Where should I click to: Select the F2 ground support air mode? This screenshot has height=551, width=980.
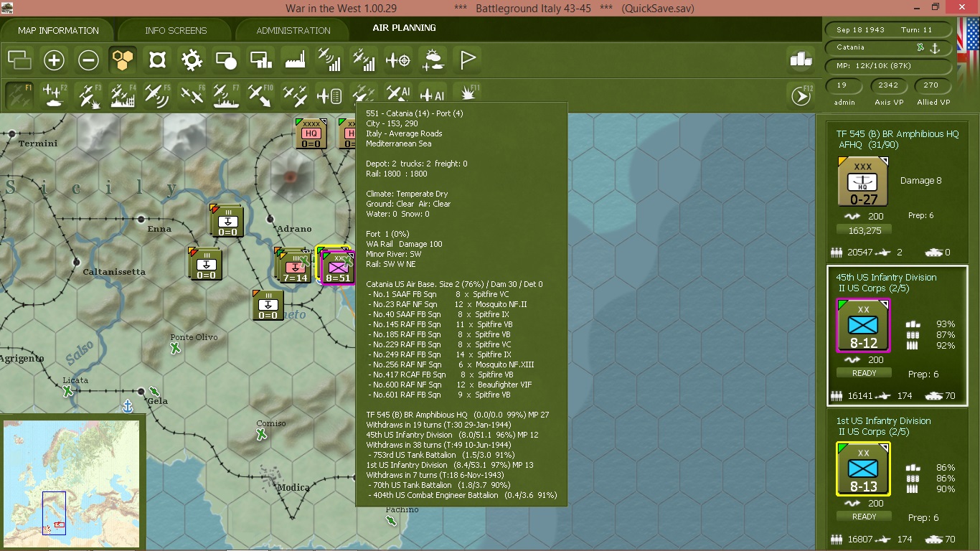(x=54, y=95)
